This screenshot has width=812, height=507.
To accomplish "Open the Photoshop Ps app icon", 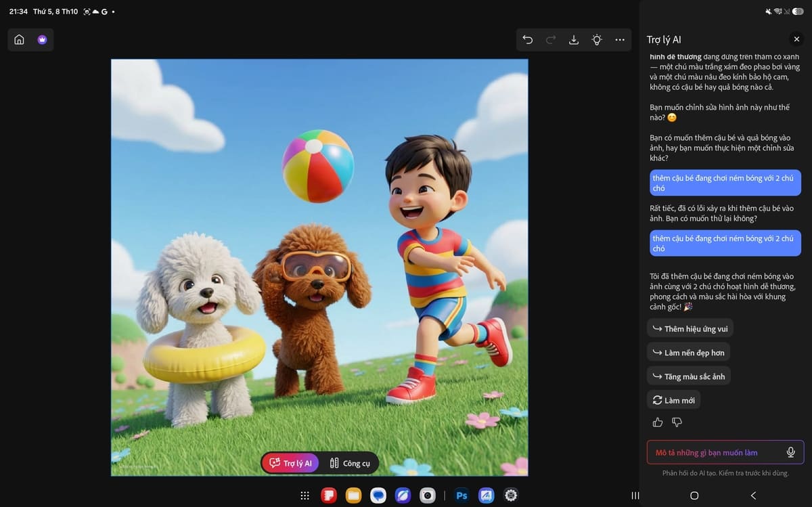I will click(x=462, y=496).
